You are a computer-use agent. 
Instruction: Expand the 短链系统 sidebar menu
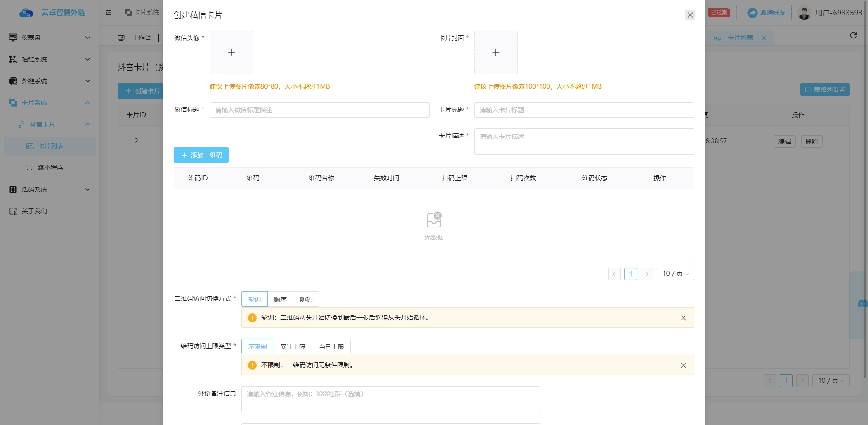(x=50, y=59)
